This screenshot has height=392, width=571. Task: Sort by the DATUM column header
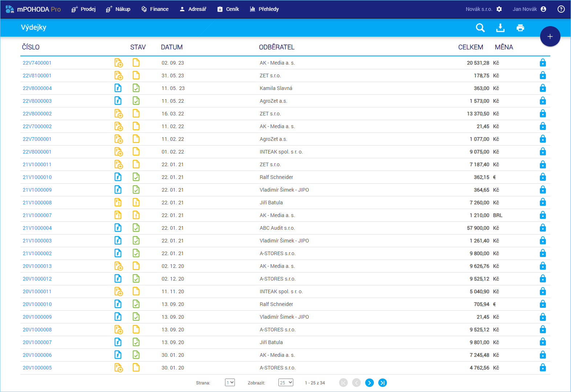172,47
